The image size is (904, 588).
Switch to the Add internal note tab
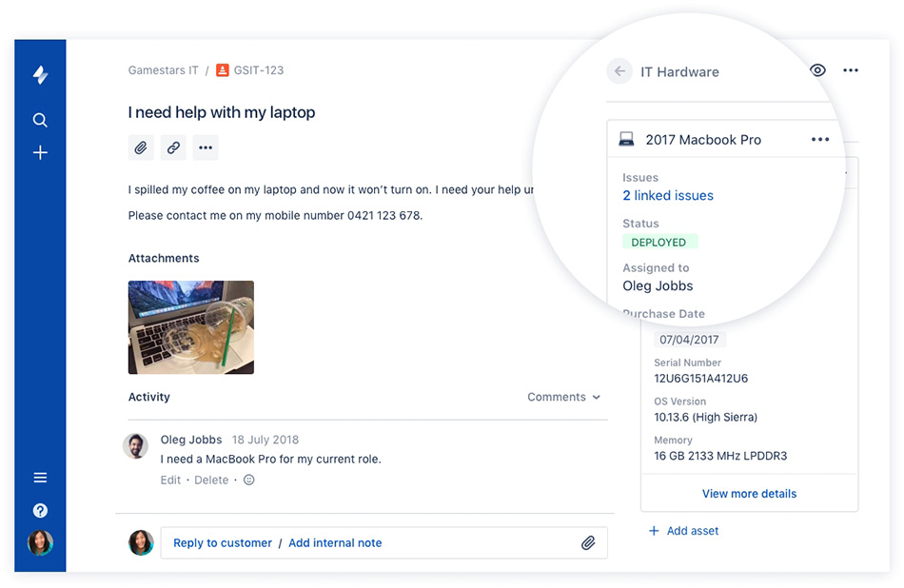[x=335, y=542]
